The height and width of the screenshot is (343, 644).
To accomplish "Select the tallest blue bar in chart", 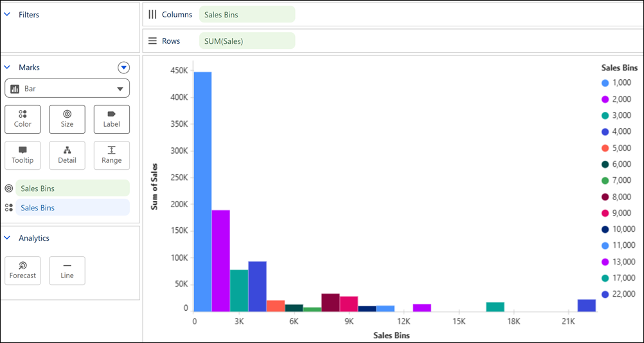I will 202,192.
